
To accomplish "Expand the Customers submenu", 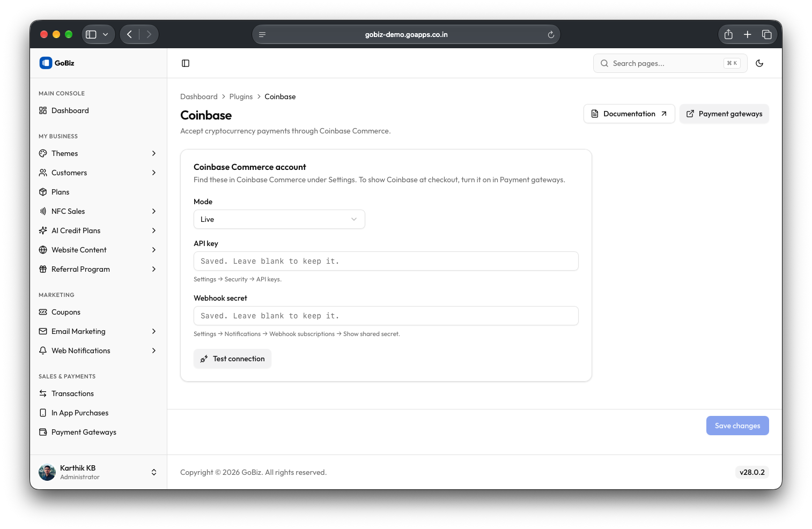I will tap(98, 173).
